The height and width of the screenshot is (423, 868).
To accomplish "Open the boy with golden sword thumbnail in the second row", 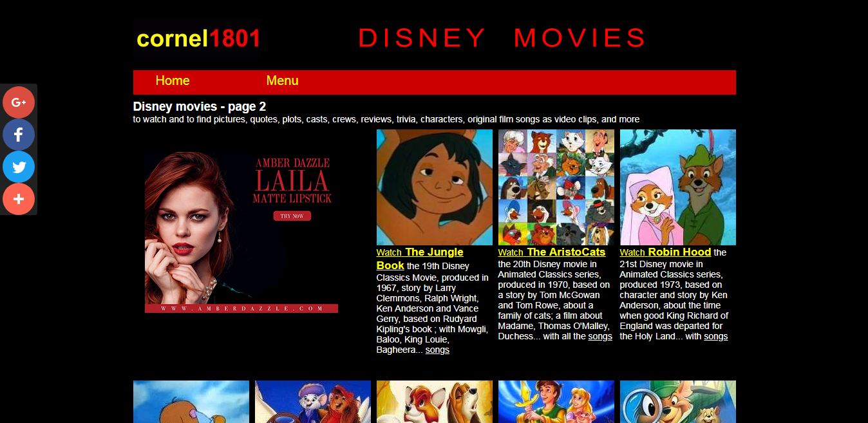I will click(556, 402).
